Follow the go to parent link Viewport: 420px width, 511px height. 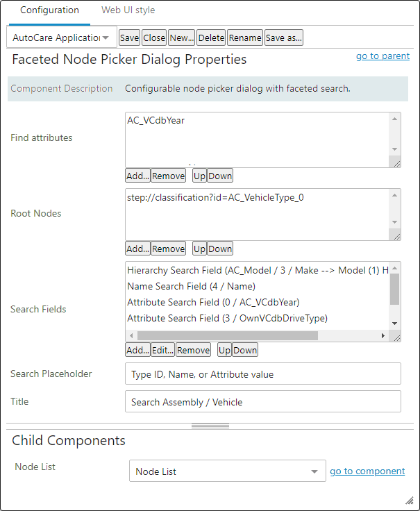click(383, 56)
